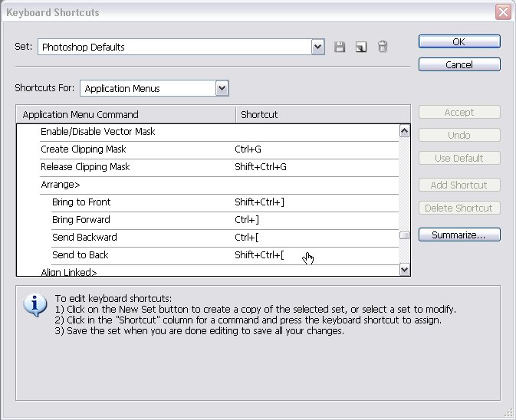Click the Ctrl+] shortcut cell
The width and height of the screenshot is (516, 420).
tap(247, 220)
